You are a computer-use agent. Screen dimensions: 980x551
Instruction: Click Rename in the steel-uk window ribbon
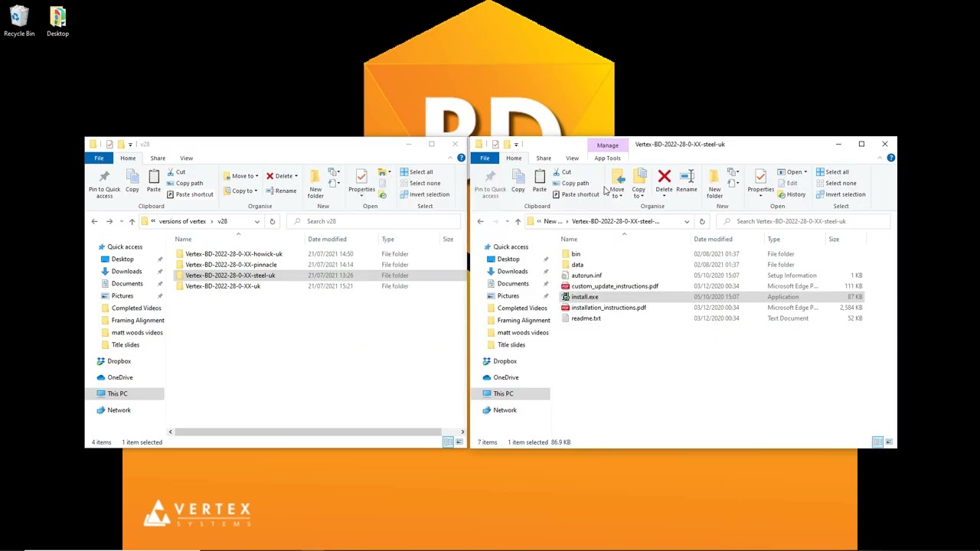pyautogui.click(x=687, y=182)
